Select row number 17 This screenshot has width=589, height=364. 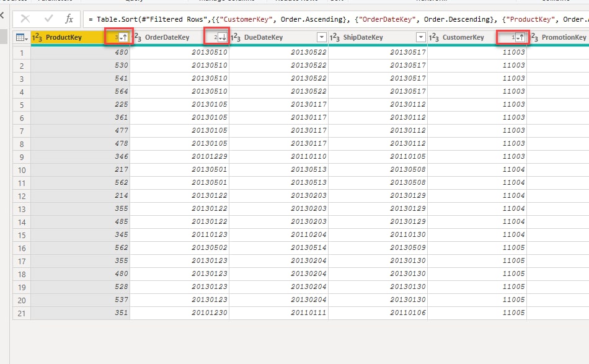pyautogui.click(x=22, y=261)
